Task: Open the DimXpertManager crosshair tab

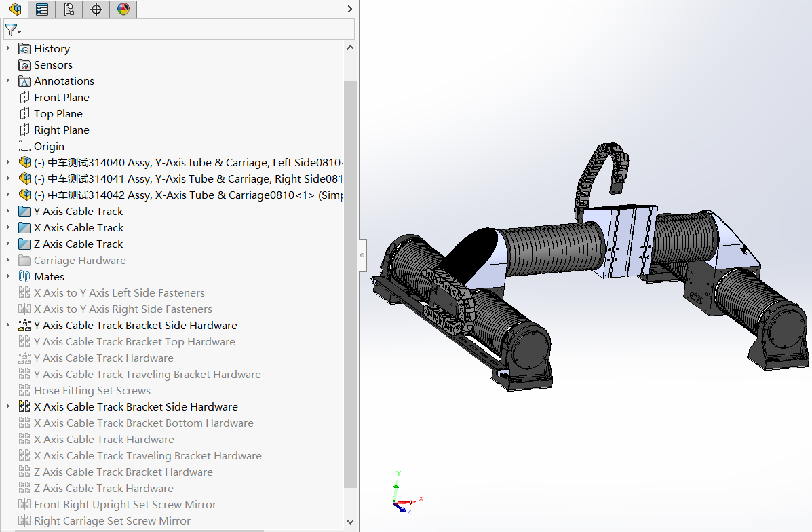Action: click(x=96, y=9)
